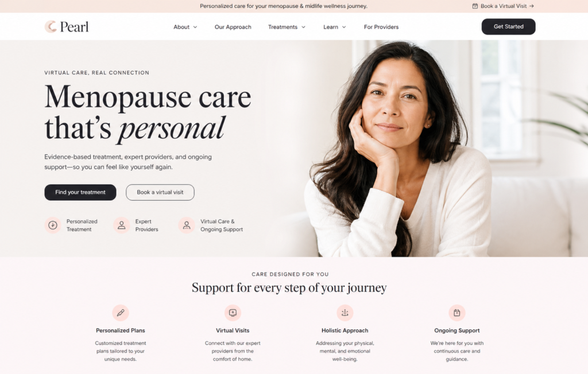This screenshot has width=588, height=374.
Task: Go to Our Approach page
Action: pos(233,27)
